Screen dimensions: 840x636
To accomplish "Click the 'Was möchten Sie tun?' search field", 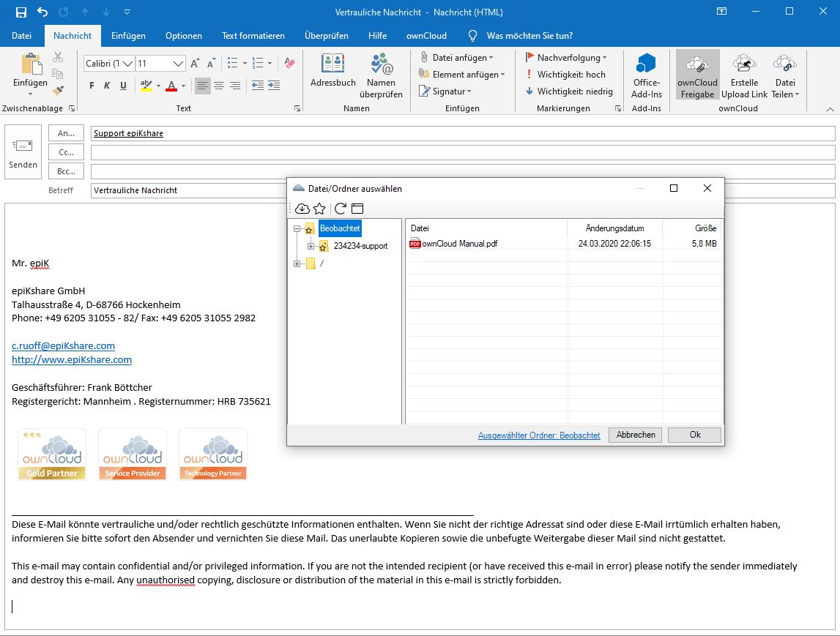I will pos(529,36).
